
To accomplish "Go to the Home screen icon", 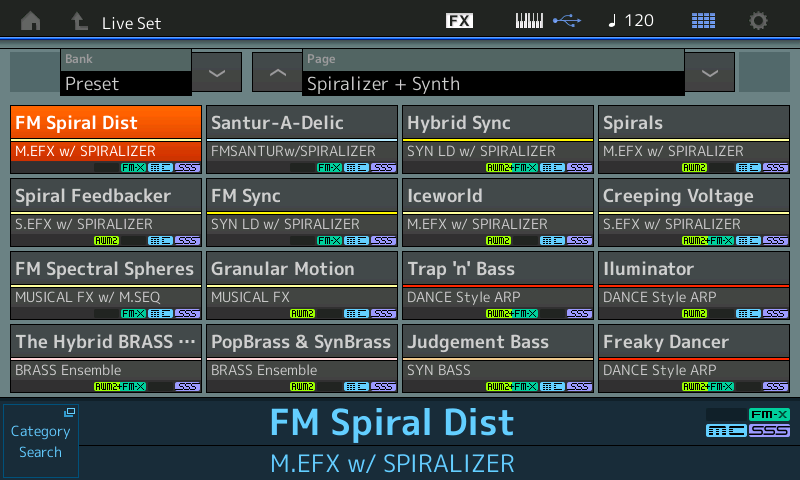I will pos(31,21).
